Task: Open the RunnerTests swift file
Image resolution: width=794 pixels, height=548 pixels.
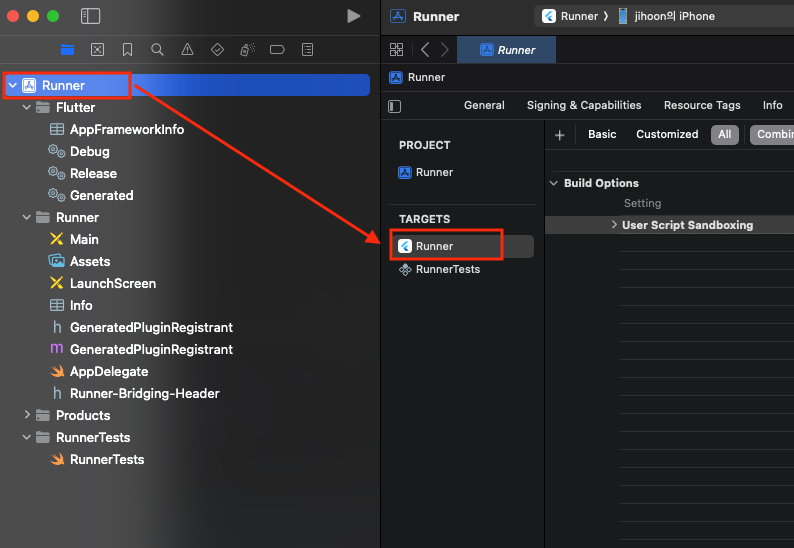Action: (107, 459)
